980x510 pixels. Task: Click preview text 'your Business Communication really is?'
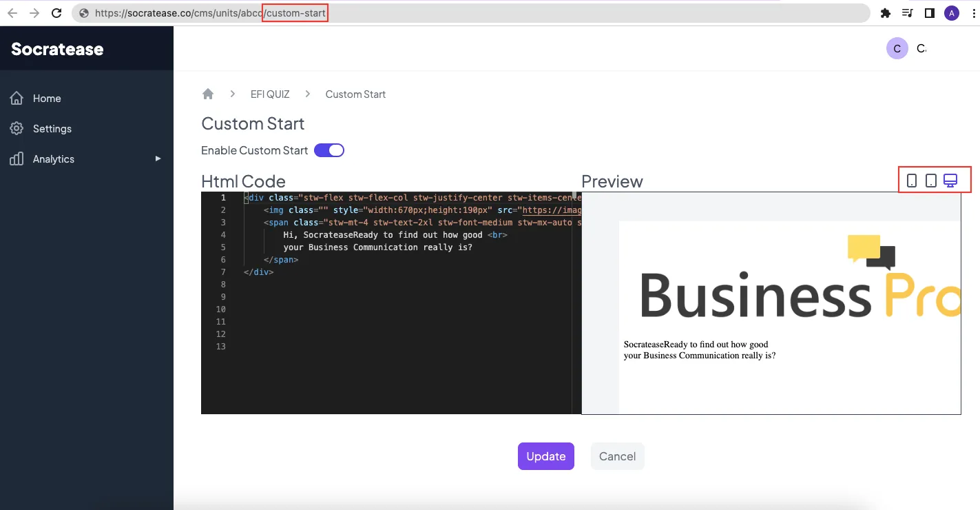[x=700, y=356]
